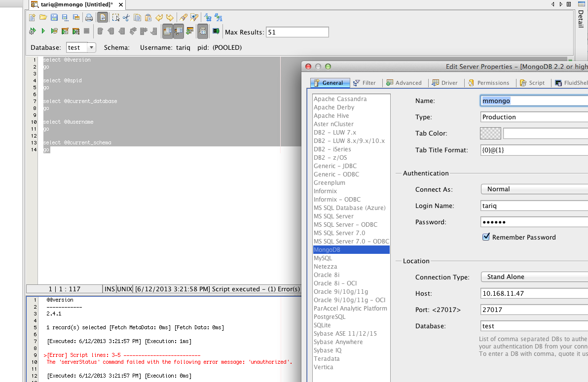The height and width of the screenshot is (382, 588).
Task: Open the Permissions tab
Action: pyautogui.click(x=488, y=83)
